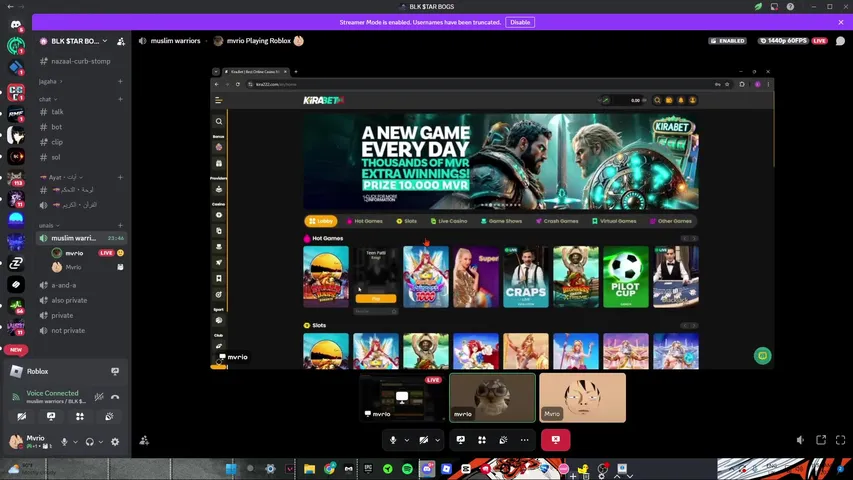
Task: Launch activities from call controls
Action: (482, 440)
